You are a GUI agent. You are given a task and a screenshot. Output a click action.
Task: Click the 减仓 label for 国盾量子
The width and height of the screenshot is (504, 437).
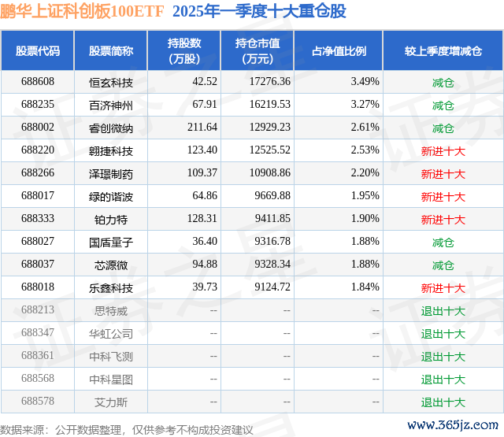tap(443, 242)
